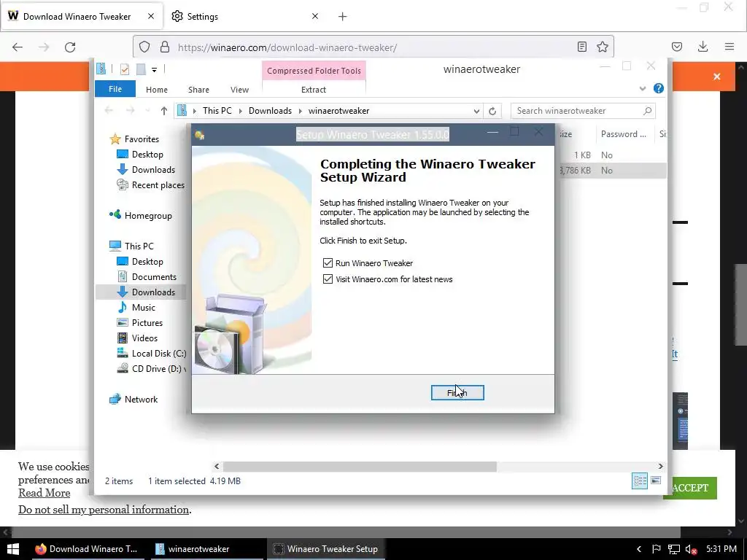The image size is (747, 560).
Task: Select Network in navigation pane
Action: (x=141, y=400)
